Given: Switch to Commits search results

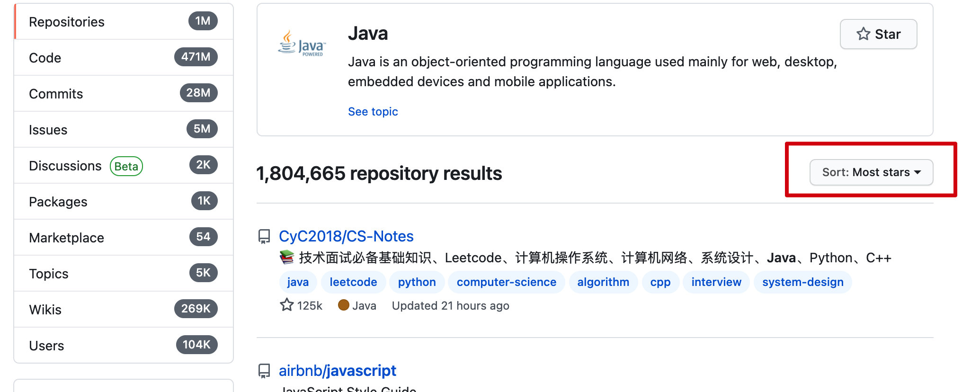Looking at the screenshot, I should pos(56,94).
